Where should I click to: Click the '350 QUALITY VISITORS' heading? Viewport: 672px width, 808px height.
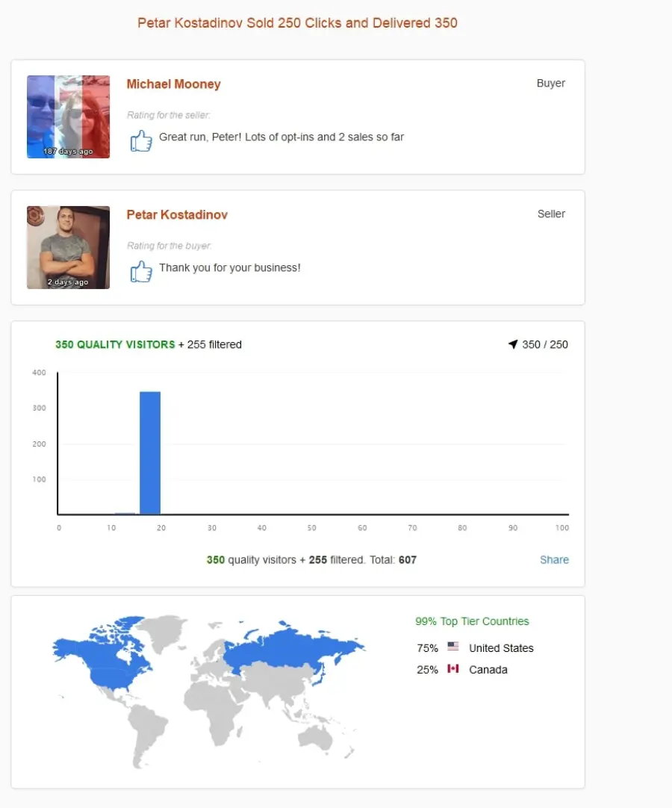coord(116,344)
